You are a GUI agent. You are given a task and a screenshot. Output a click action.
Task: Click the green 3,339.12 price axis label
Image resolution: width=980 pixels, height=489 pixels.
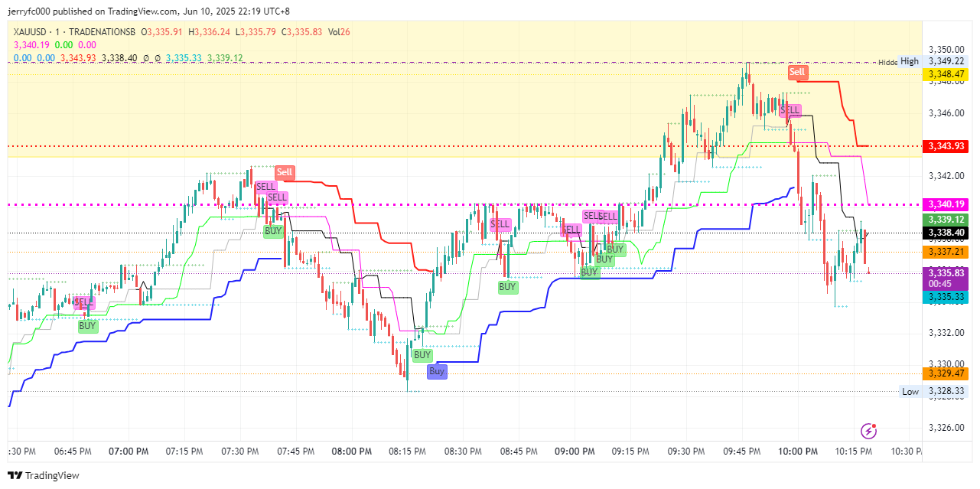point(946,219)
